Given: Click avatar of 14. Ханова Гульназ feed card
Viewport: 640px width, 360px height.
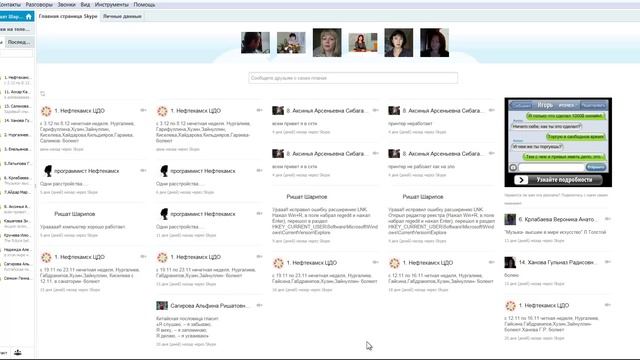Looking at the screenshot, I should 510,262.
